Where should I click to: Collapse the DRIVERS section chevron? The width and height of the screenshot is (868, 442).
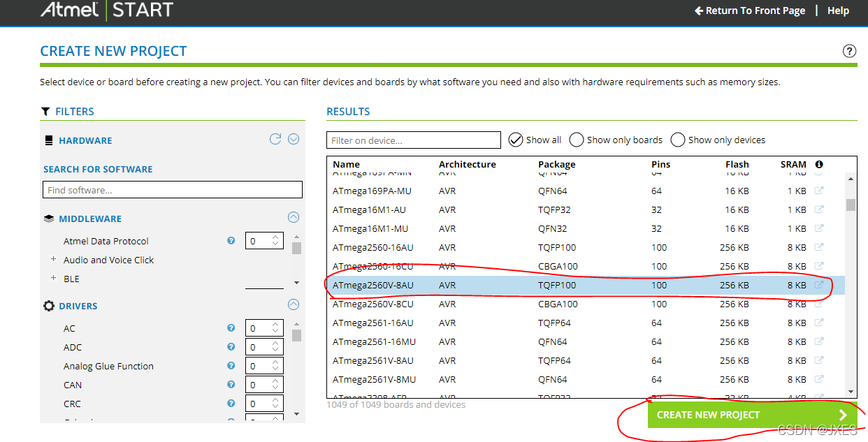coord(294,304)
